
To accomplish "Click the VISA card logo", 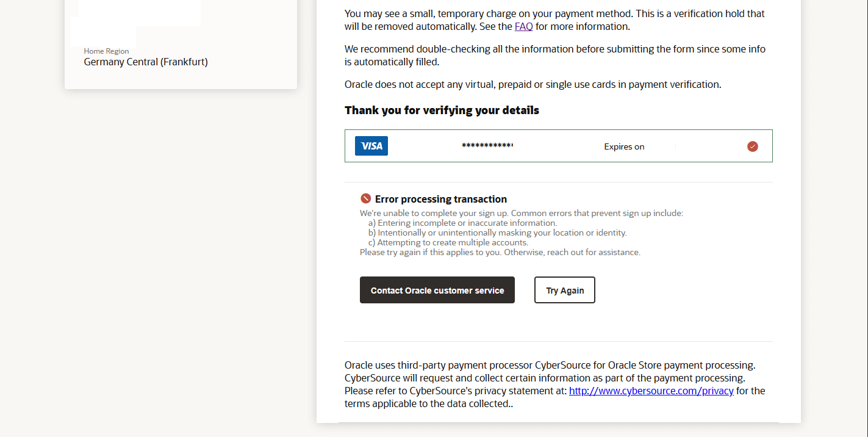I will pyautogui.click(x=371, y=146).
